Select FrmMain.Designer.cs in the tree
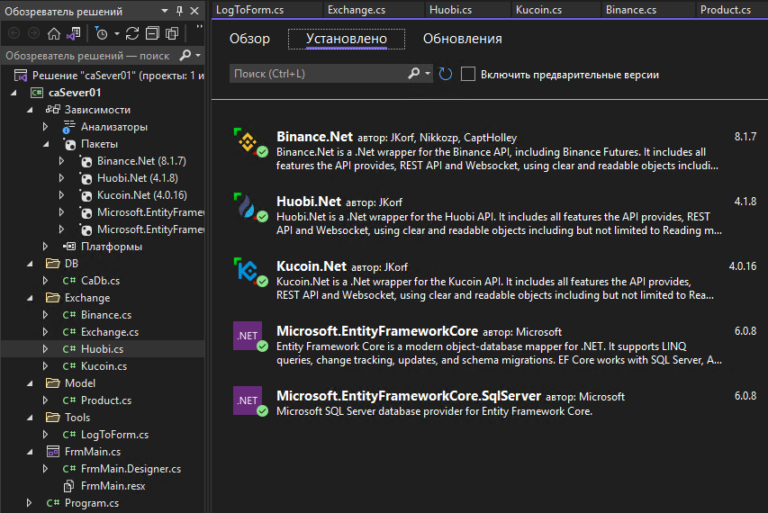The height and width of the screenshot is (513, 768). click(x=131, y=469)
